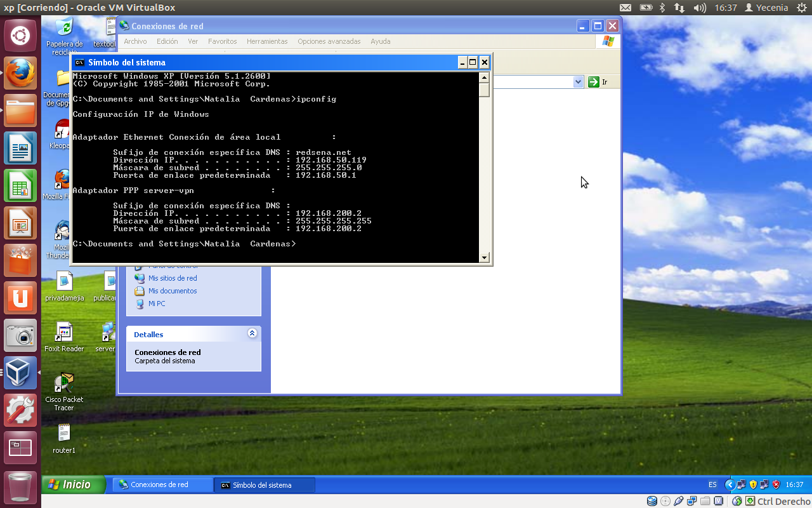Launch LibreOffice Impress from the dock

(x=20, y=223)
